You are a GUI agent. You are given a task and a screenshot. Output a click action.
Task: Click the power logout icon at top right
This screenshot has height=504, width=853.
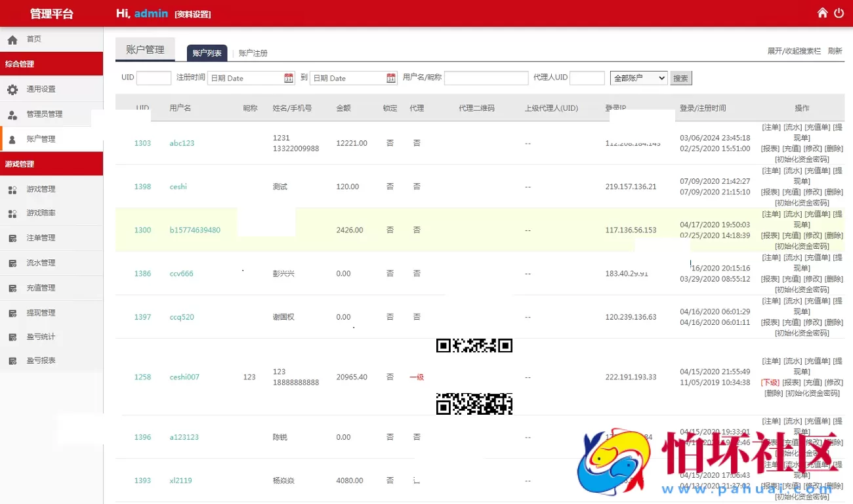839,12
